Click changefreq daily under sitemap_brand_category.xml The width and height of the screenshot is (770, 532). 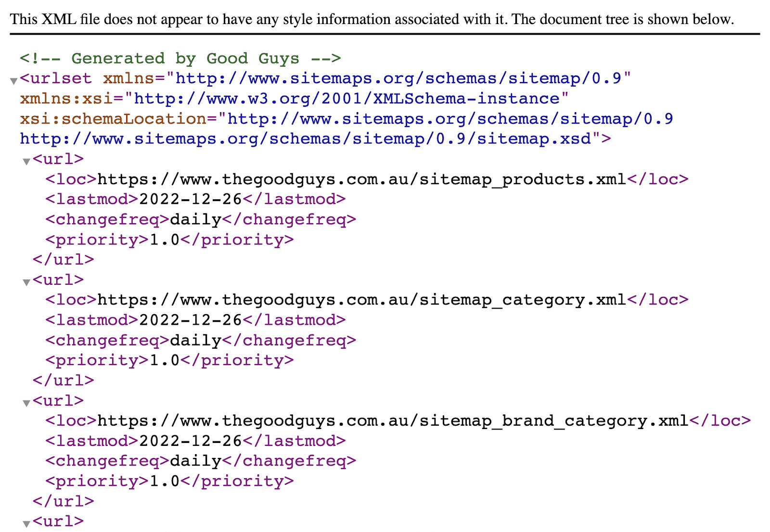click(x=201, y=461)
